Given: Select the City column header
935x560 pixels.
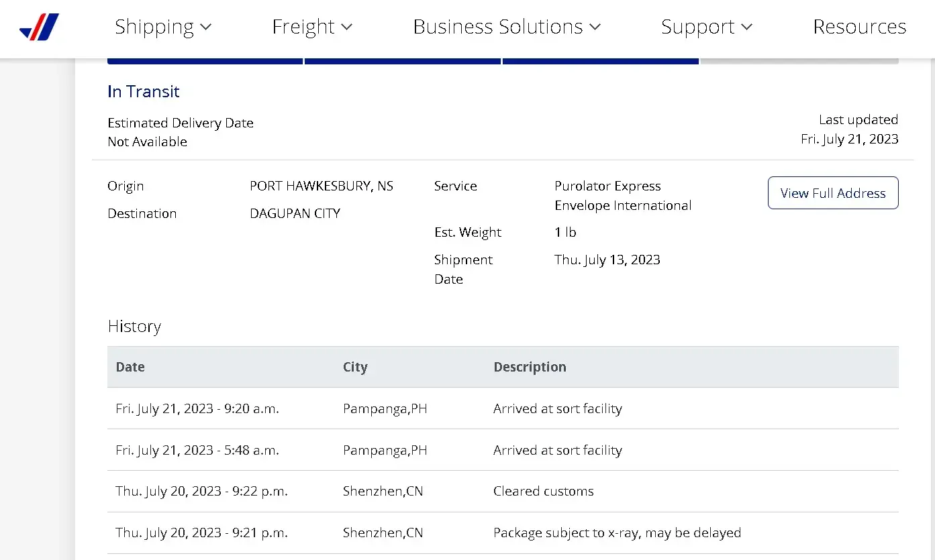Looking at the screenshot, I should [x=355, y=367].
